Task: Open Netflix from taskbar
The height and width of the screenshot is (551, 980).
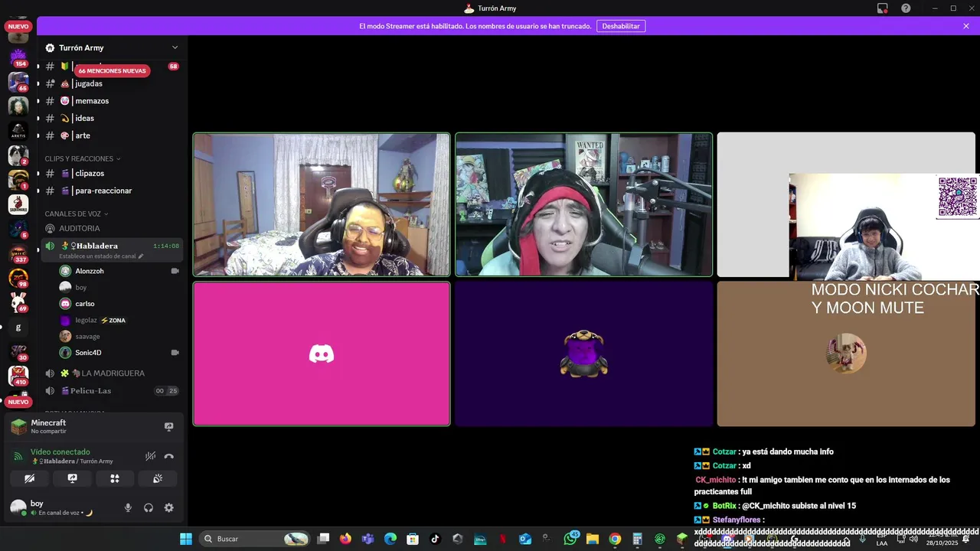Action: [x=503, y=539]
